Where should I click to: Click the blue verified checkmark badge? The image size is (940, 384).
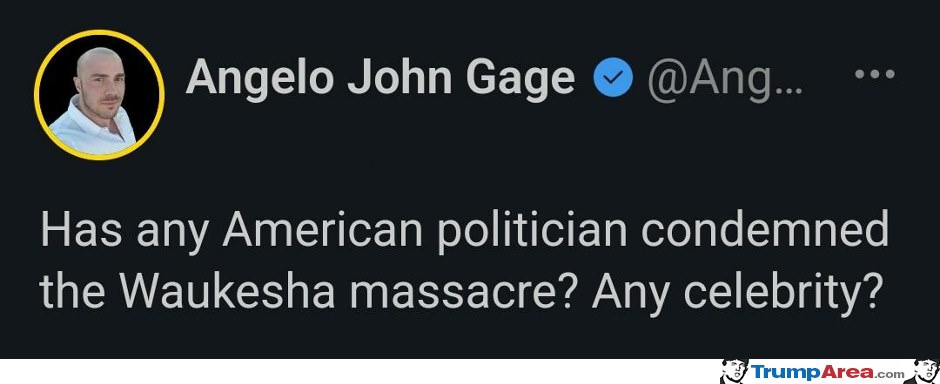coord(613,80)
